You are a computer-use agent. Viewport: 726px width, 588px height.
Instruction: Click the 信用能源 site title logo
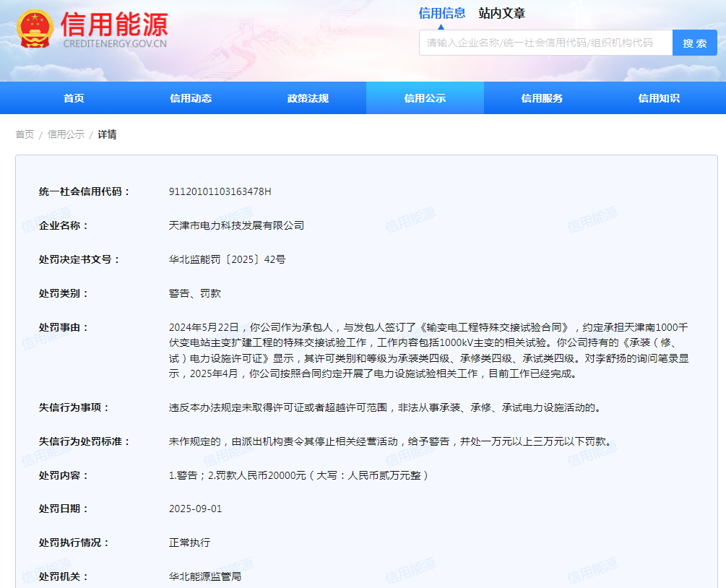pyautogui.click(x=114, y=25)
